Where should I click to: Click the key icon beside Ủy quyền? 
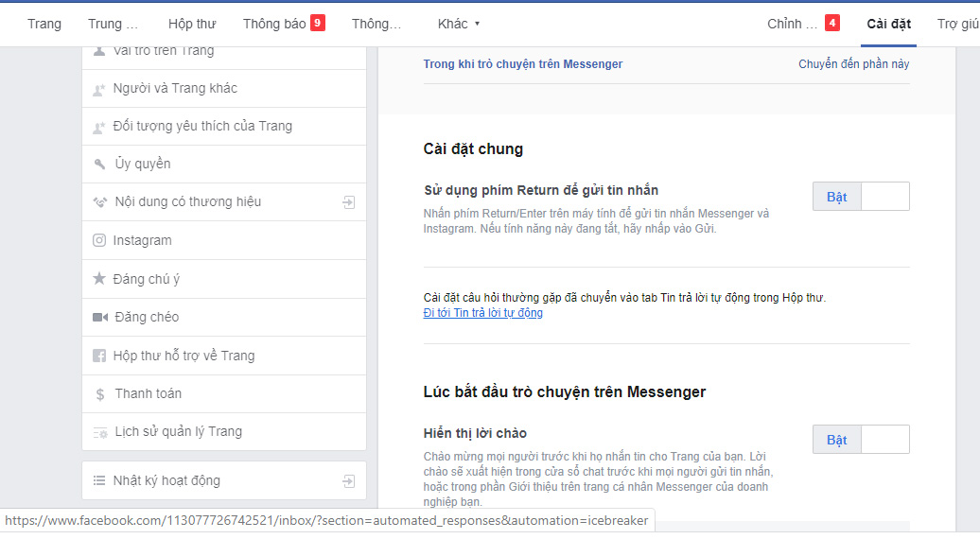[x=99, y=164]
